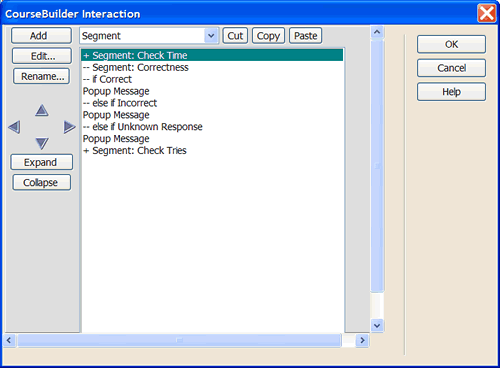The width and height of the screenshot is (500, 368).
Task: Select the 'else if Incorrect' row
Action: [212, 103]
